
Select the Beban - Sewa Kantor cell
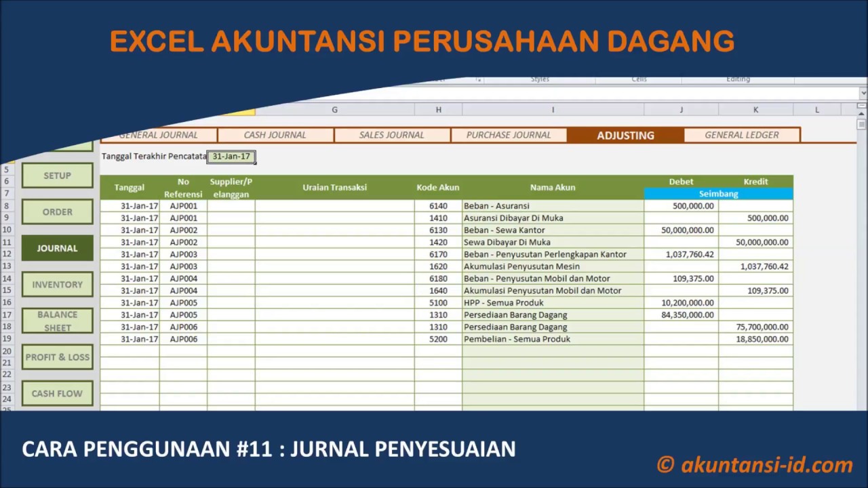click(x=553, y=230)
